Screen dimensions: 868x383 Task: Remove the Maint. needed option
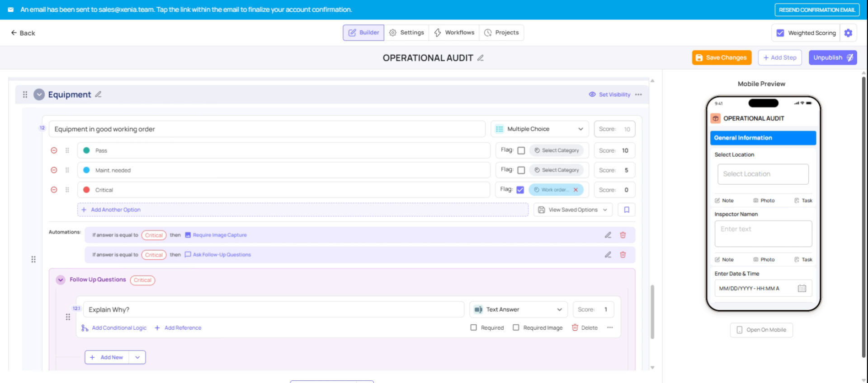pyautogui.click(x=54, y=170)
